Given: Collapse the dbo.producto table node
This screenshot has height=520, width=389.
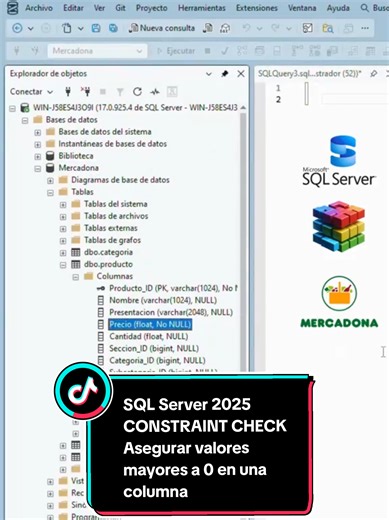Looking at the screenshot, I should (63, 265).
